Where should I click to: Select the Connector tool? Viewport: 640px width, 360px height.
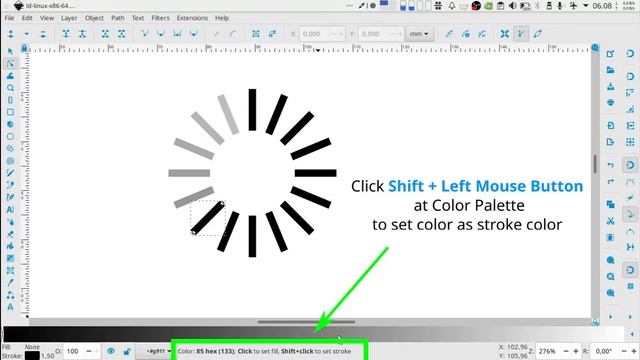[x=10, y=295]
